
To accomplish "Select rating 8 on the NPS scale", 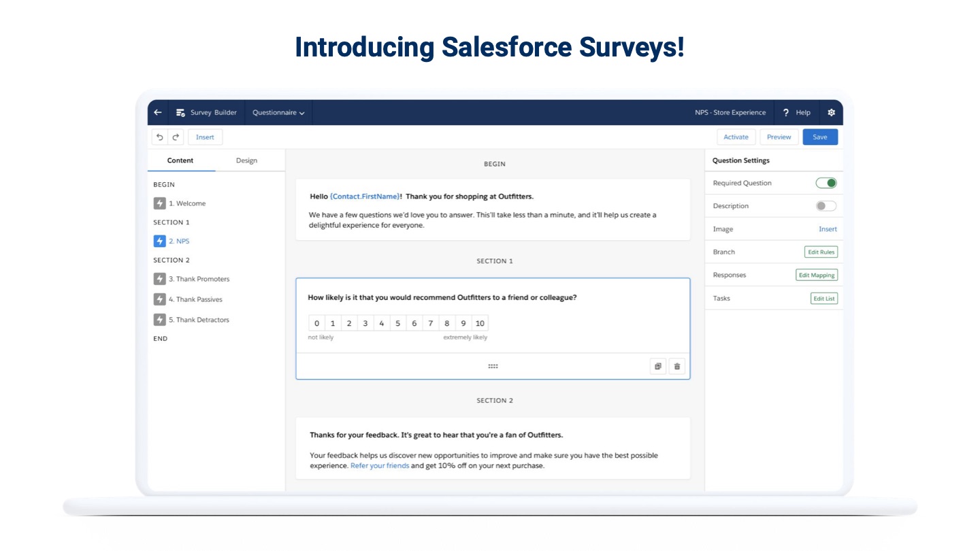I will pyautogui.click(x=446, y=323).
